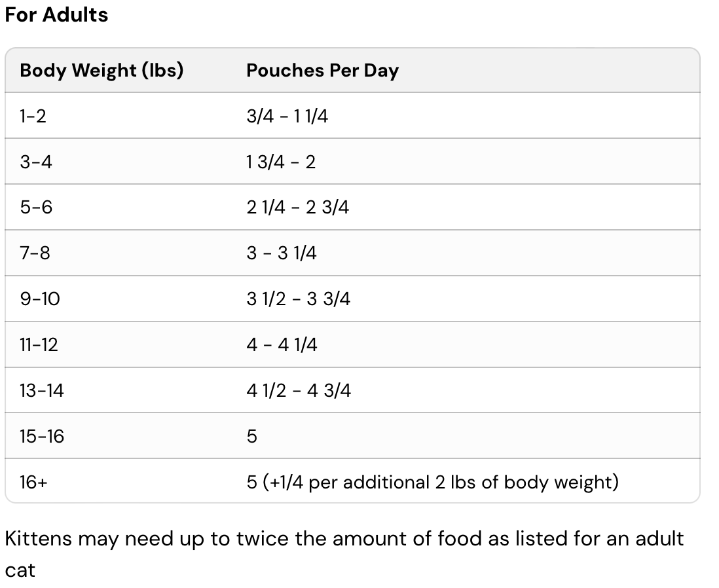Select the 7-8 body weight cell

(35, 253)
